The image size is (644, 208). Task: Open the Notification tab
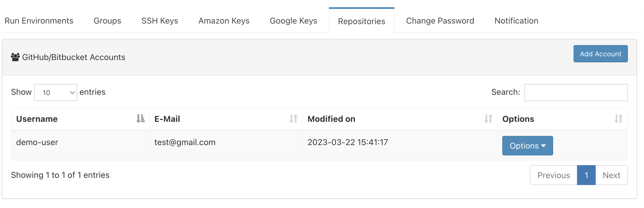[516, 21]
